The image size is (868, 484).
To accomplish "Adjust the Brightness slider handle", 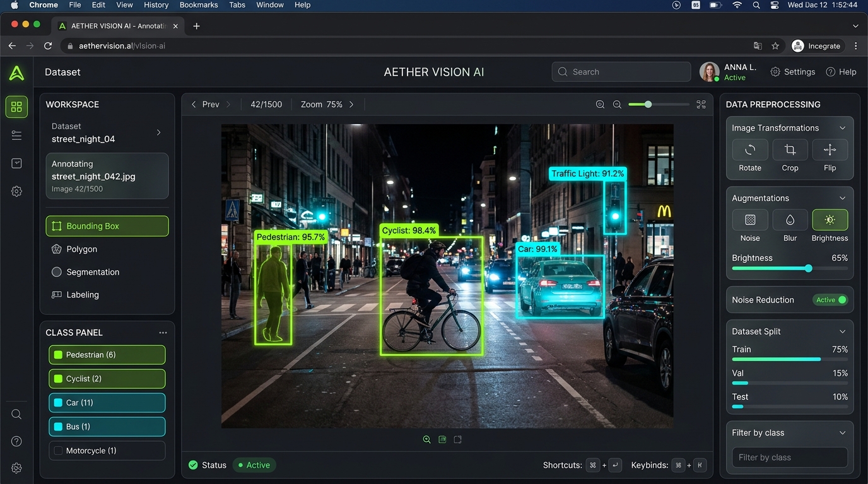I will point(808,268).
